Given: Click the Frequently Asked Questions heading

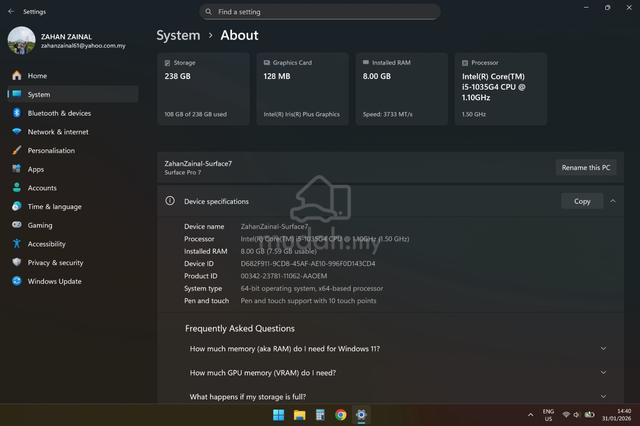Looking at the screenshot, I should (240, 328).
